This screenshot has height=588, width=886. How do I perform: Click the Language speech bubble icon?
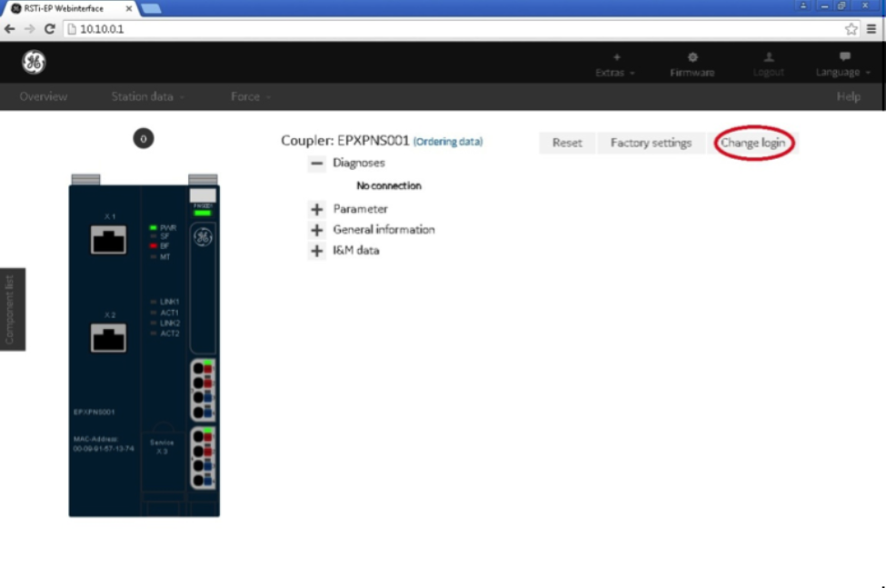click(x=845, y=56)
